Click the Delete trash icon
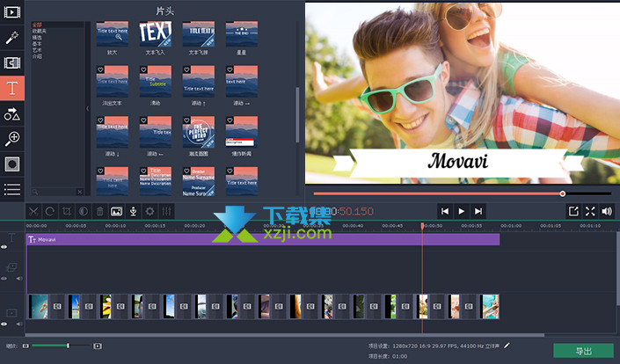Image resolution: width=620 pixels, height=364 pixels. pos(99,211)
